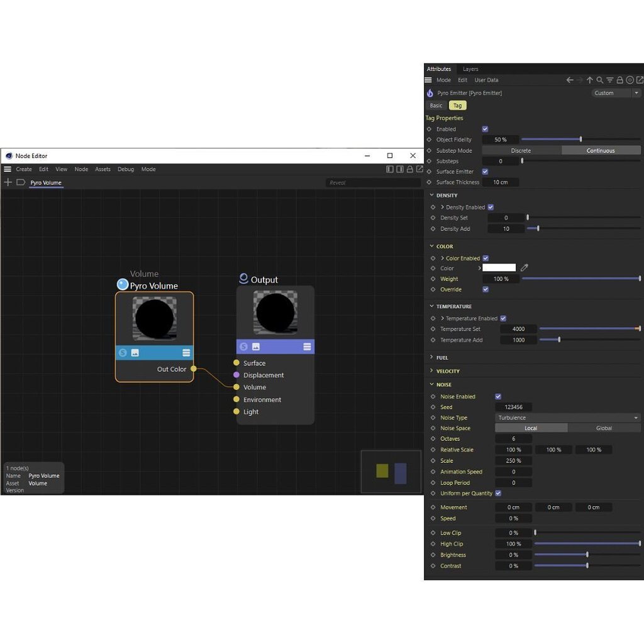Select Continuous substep mode
Image resolution: width=644 pixels, height=644 pixels.
(x=601, y=150)
